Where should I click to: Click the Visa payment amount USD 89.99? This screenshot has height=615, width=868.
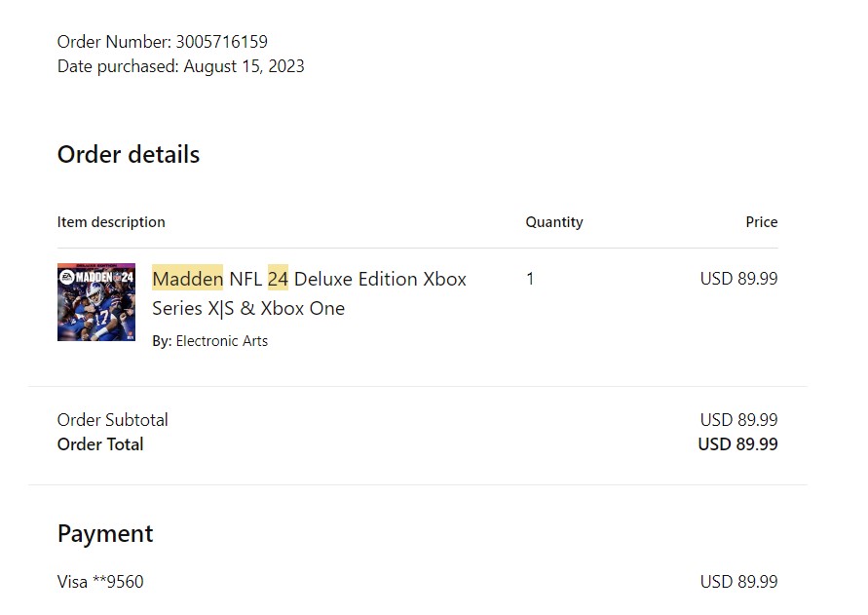coord(738,582)
